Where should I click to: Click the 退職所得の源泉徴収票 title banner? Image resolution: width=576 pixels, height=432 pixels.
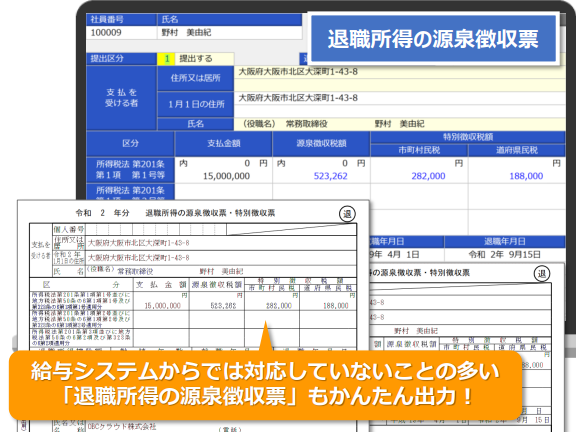(433, 39)
